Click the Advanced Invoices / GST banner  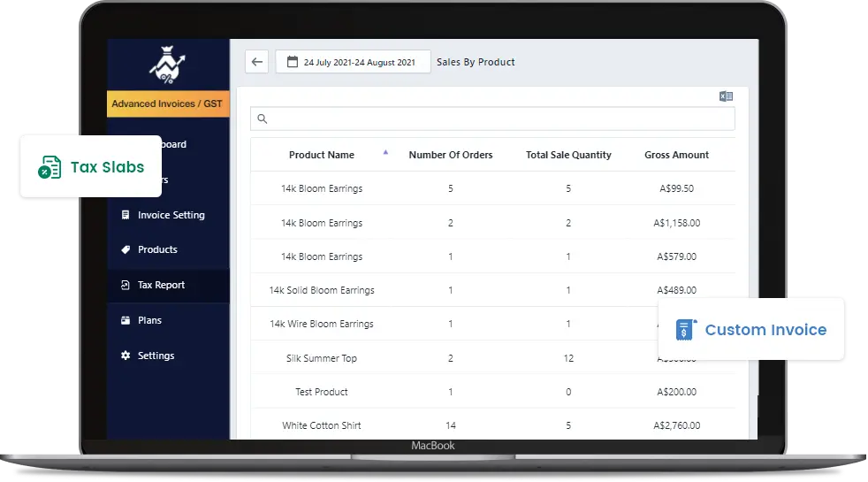point(167,104)
